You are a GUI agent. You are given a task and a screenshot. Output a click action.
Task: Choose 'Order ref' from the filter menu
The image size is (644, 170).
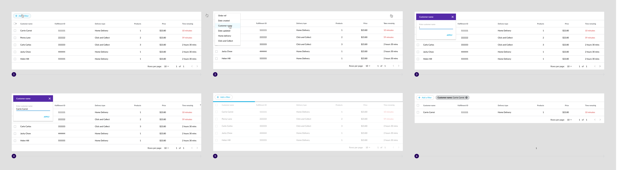[x=222, y=15]
